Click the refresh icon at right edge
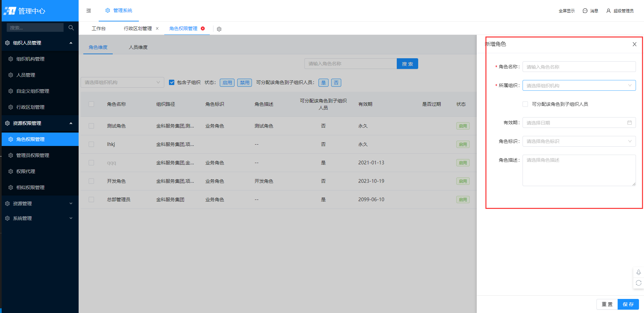The height and width of the screenshot is (313, 644). pyautogui.click(x=639, y=283)
